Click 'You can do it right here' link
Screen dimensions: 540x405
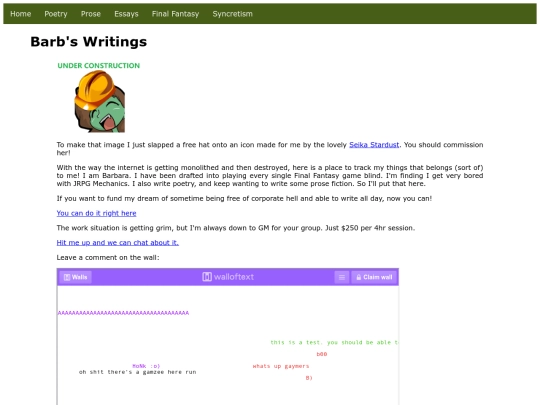coord(96,213)
